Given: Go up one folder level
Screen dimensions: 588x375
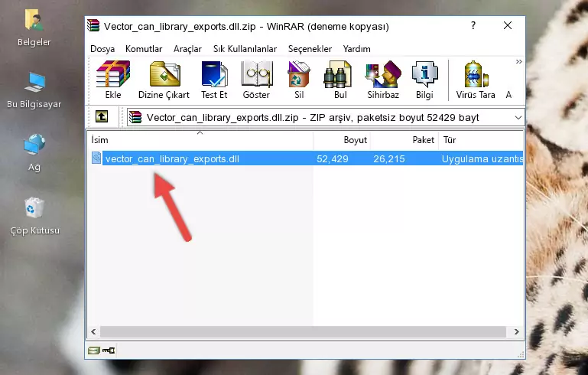Looking at the screenshot, I should (x=102, y=117).
